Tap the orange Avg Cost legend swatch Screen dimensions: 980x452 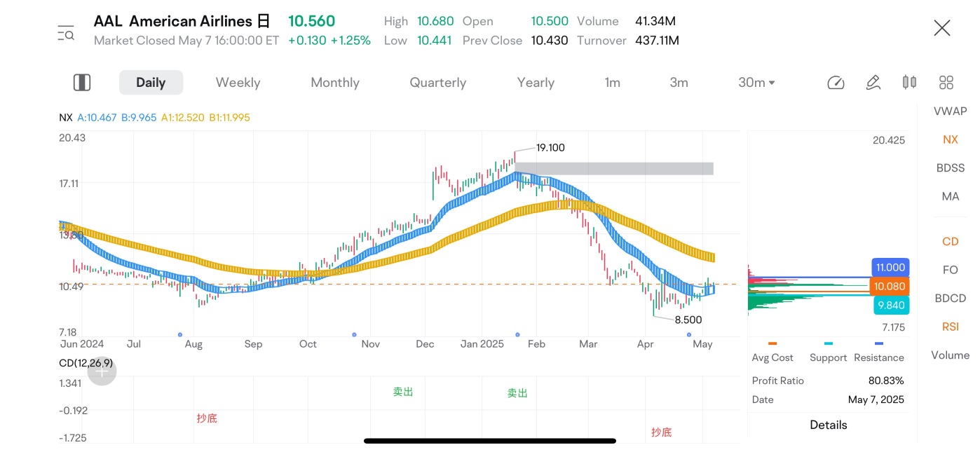(773, 343)
